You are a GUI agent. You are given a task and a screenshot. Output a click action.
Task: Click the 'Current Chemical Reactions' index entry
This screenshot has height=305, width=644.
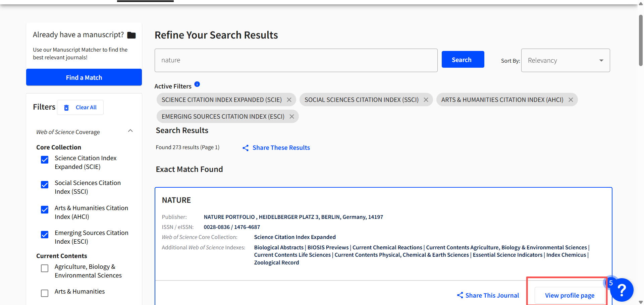(x=387, y=247)
